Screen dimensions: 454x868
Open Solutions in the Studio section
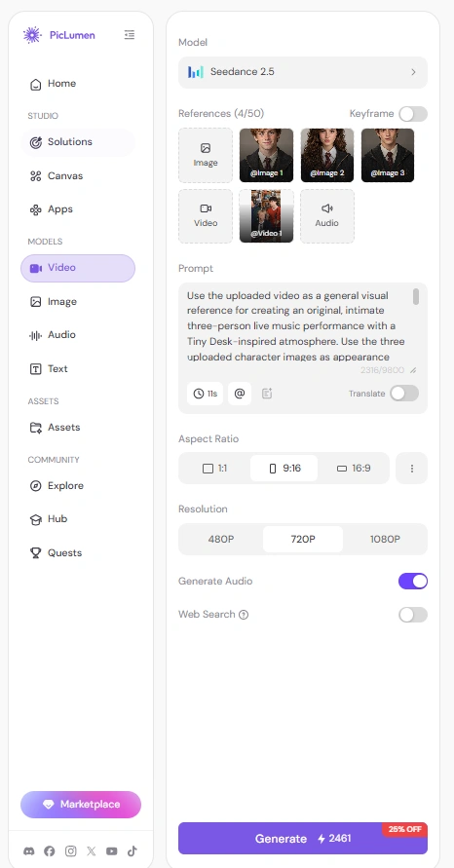coord(78,142)
